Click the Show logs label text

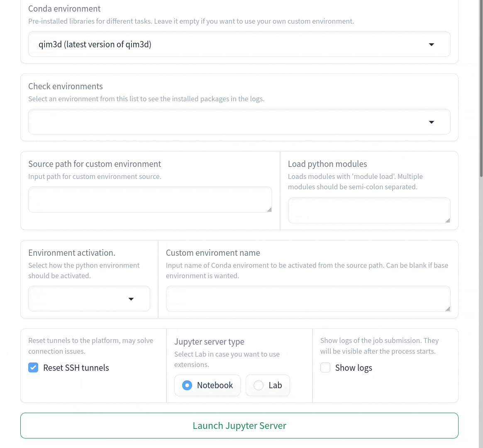(354, 368)
